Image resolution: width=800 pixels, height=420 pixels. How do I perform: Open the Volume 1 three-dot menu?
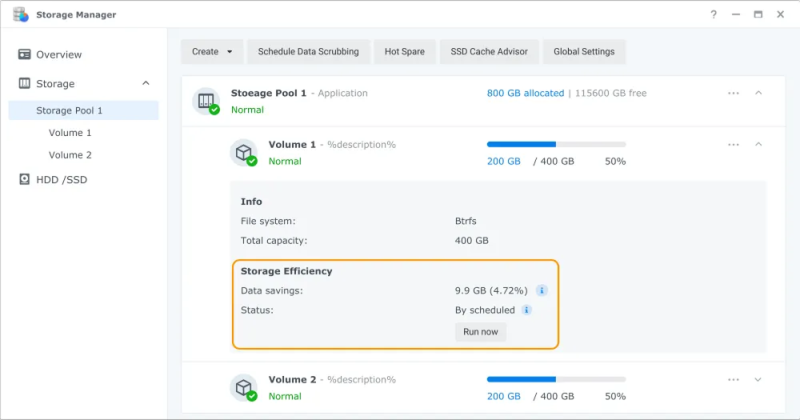pos(733,144)
